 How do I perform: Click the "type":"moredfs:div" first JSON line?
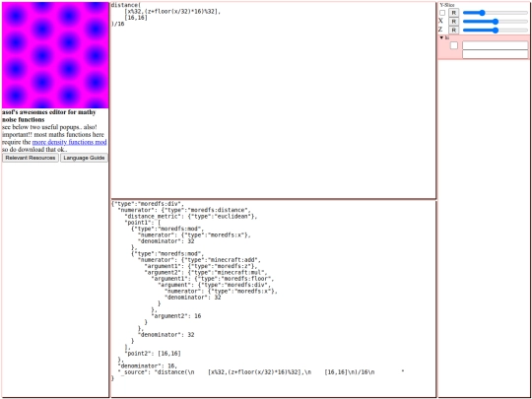tap(148, 204)
